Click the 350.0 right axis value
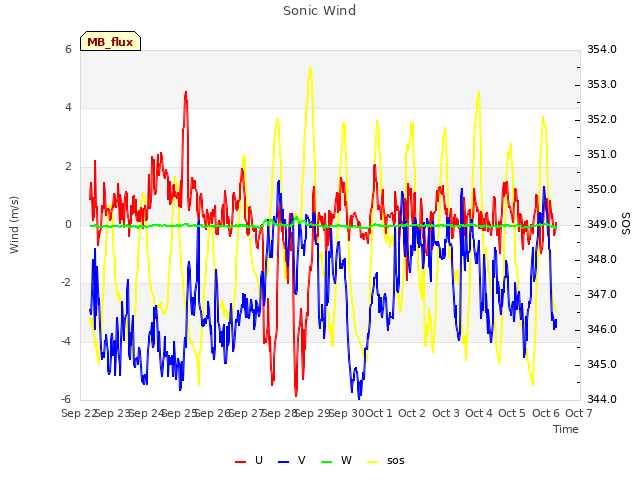Screen dimensions: 640x480 pyautogui.click(x=602, y=190)
